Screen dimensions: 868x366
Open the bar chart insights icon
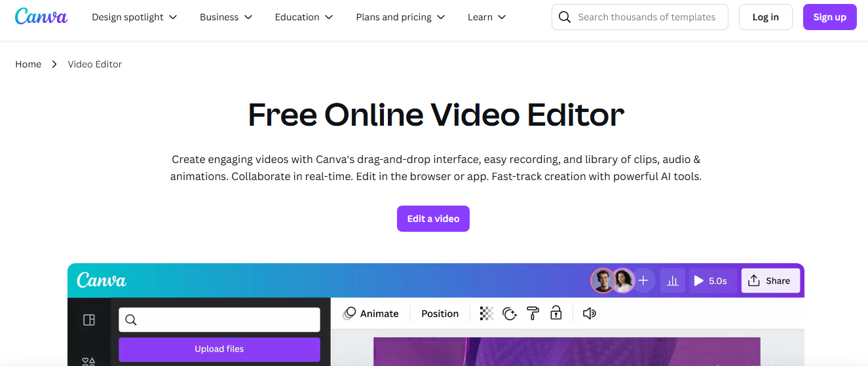click(672, 280)
